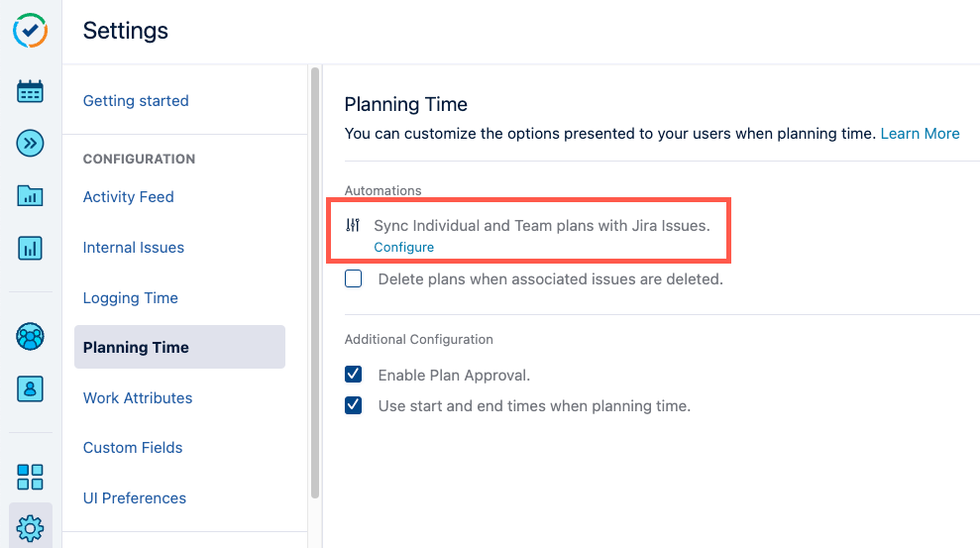The width and height of the screenshot is (980, 548).
Task: Open the Getting started page
Action: pos(136,101)
